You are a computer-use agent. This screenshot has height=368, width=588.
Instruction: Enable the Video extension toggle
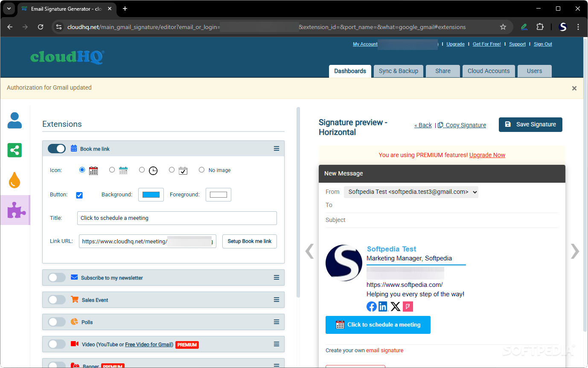(x=57, y=344)
